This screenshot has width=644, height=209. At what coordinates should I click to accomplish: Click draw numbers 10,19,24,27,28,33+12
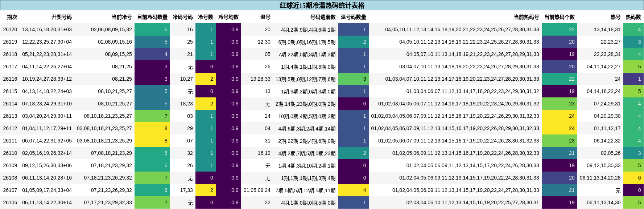click(x=47, y=79)
